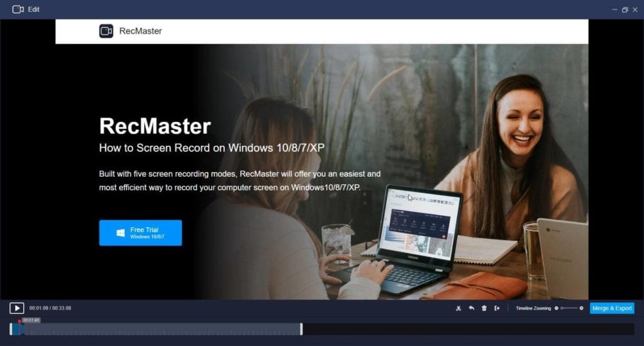644x346 pixels.
Task: Close the Edit window
Action: pyautogui.click(x=635, y=9)
